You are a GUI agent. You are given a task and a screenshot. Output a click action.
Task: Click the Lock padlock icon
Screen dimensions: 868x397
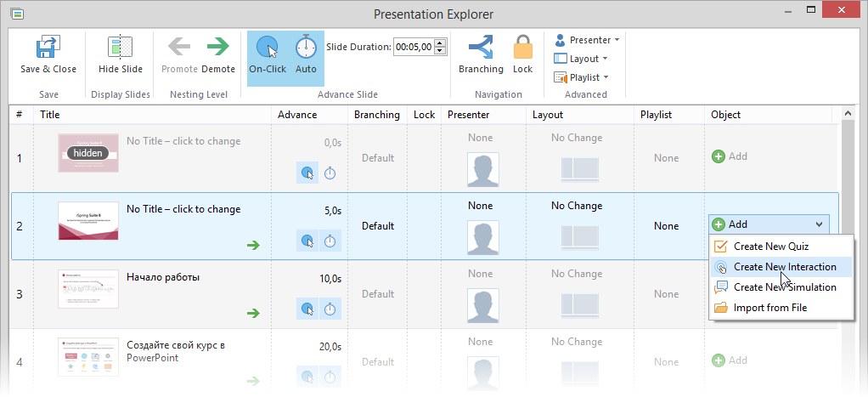[522, 48]
